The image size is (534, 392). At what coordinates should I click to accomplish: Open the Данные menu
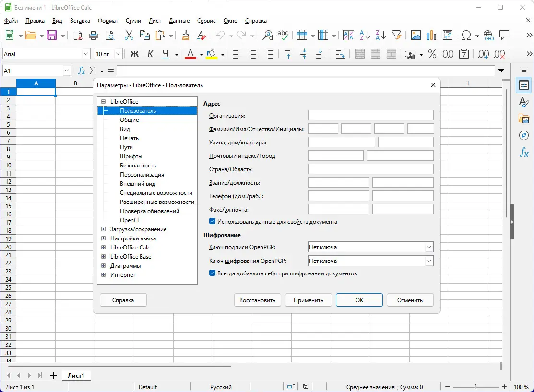click(179, 21)
